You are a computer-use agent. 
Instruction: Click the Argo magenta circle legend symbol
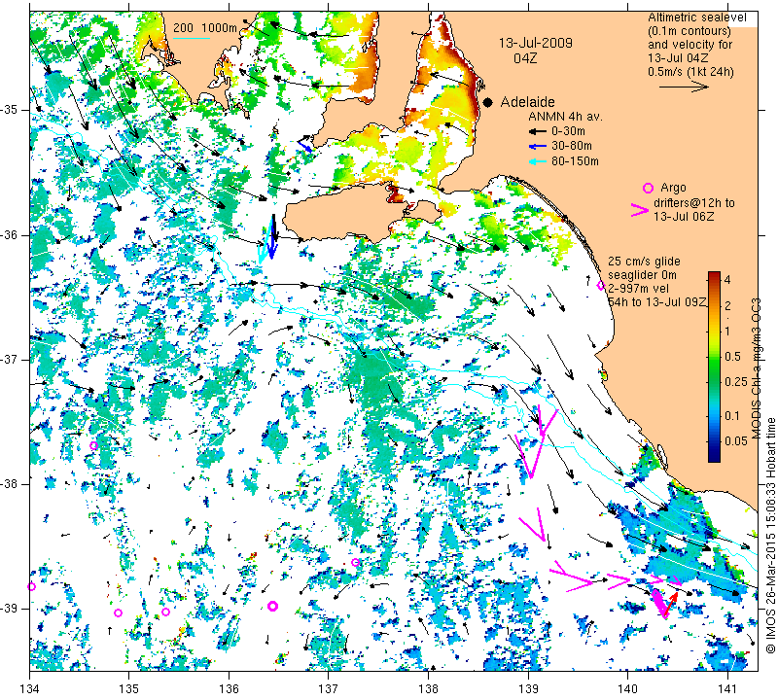pyautogui.click(x=648, y=188)
